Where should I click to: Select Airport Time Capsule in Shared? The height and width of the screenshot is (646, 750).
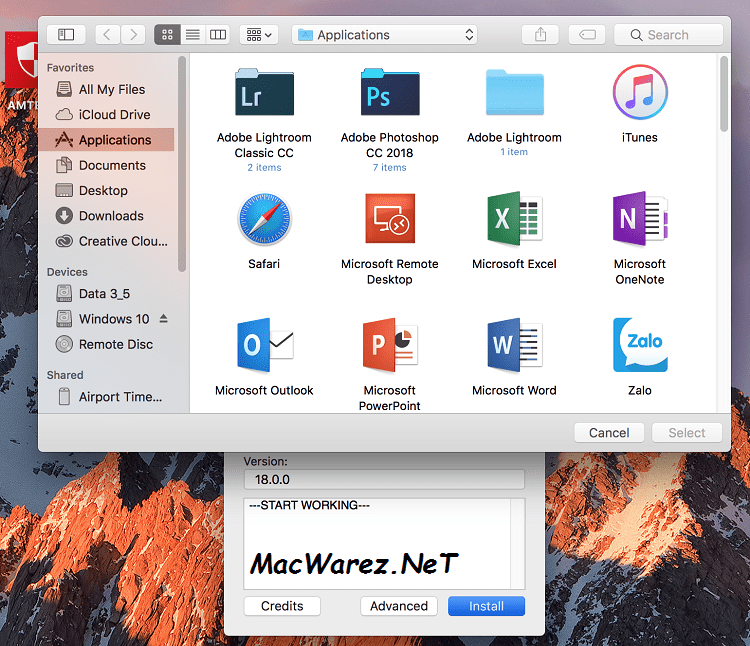[106, 397]
